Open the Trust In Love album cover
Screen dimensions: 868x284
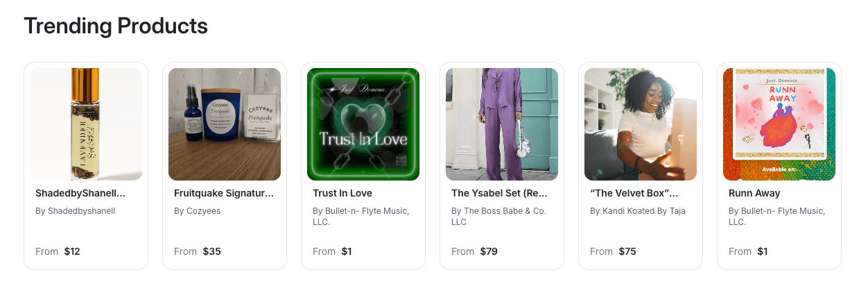coord(363,124)
